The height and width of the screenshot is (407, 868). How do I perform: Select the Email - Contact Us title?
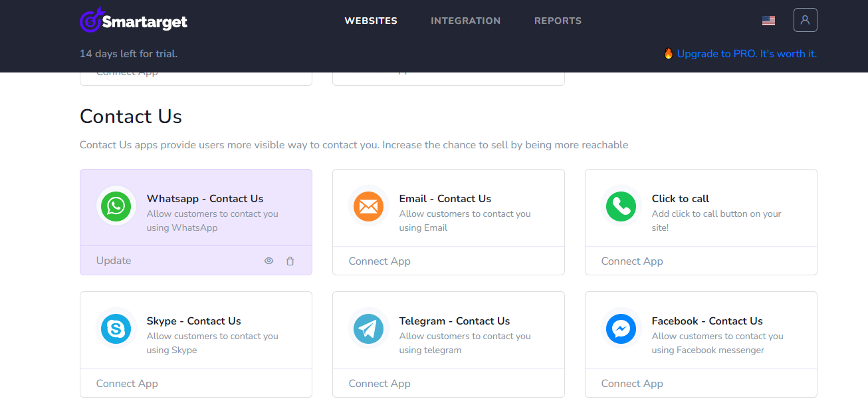click(445, 198)
